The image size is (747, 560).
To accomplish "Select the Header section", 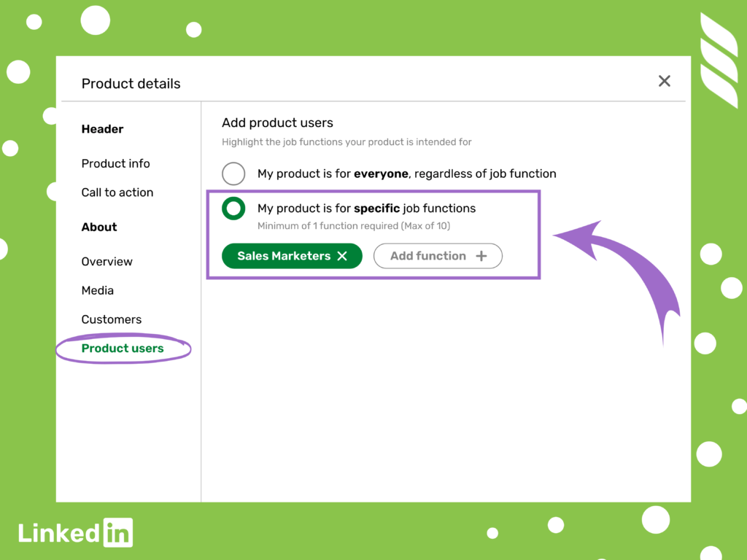I will [x=102, y=129].
